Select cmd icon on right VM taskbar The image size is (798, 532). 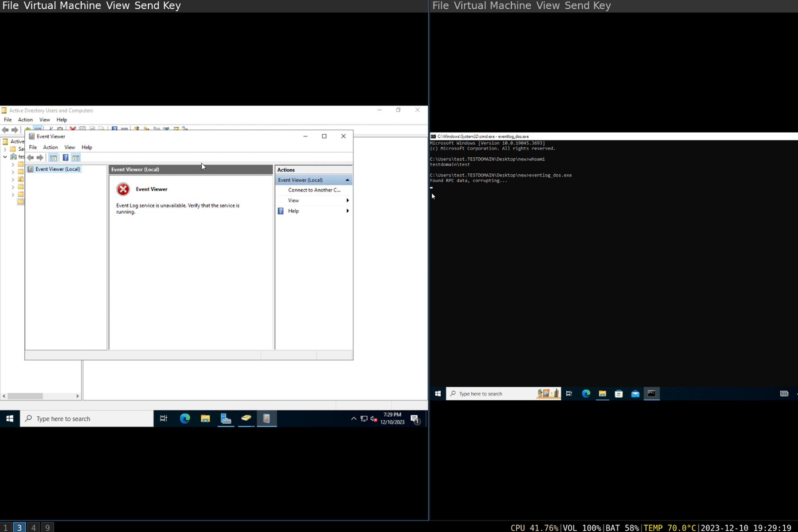pos(652,394)
